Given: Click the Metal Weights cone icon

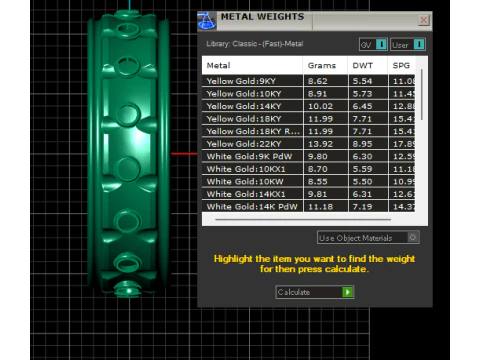Looking at the screenshot, I should pyautogui.click(x=207, y=21).
